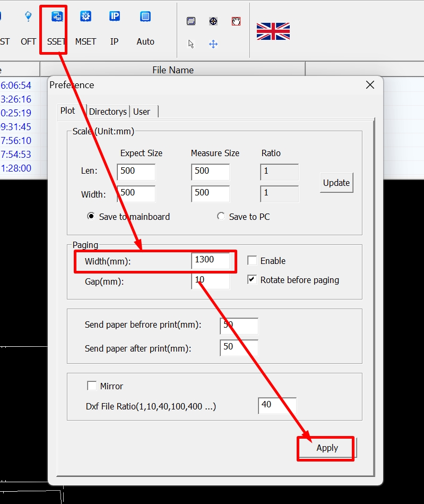Tick the Mirror checkbox

pos(92,386)
